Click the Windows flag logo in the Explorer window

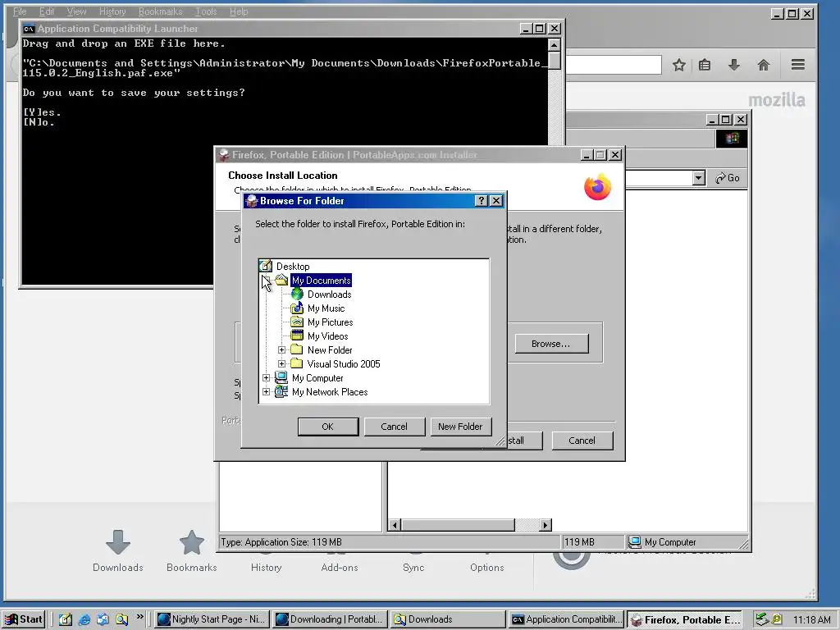tap(731, 139)
